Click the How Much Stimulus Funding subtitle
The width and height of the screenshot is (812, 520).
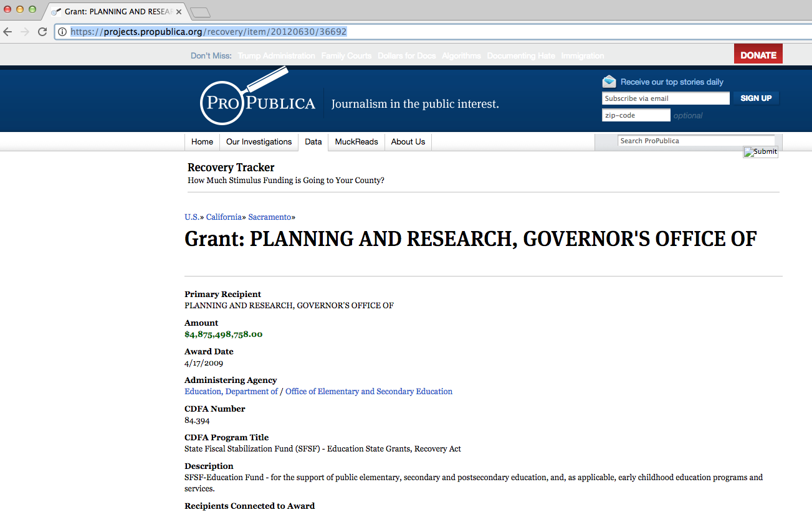(286, 181)
